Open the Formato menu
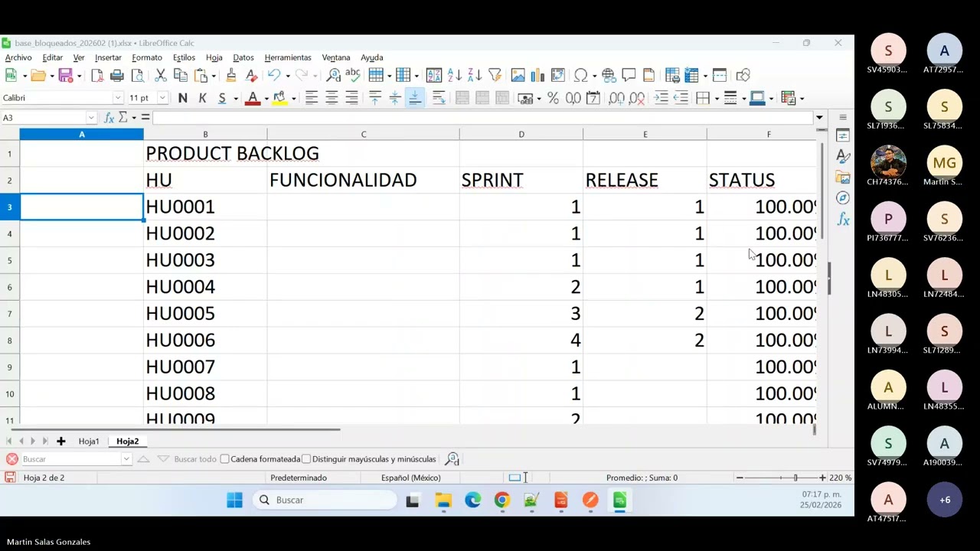Image resolution: width=980 pixels, height=551 pixels. (x=147, y=57)
